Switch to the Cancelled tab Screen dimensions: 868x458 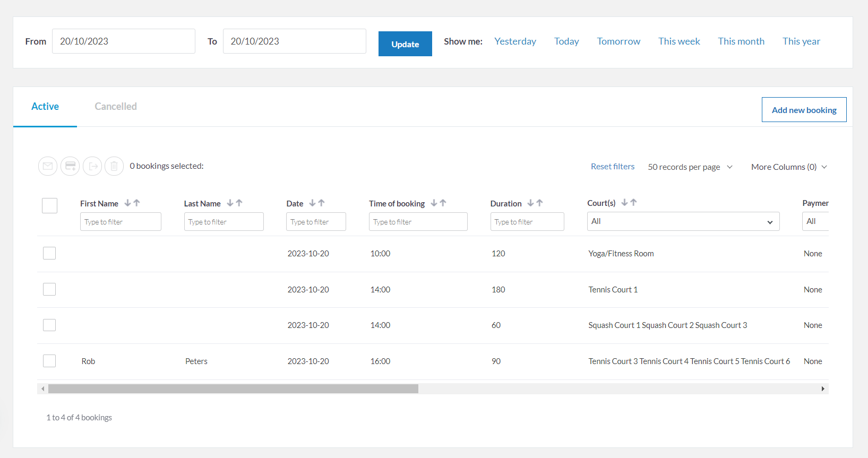point(116,107)
